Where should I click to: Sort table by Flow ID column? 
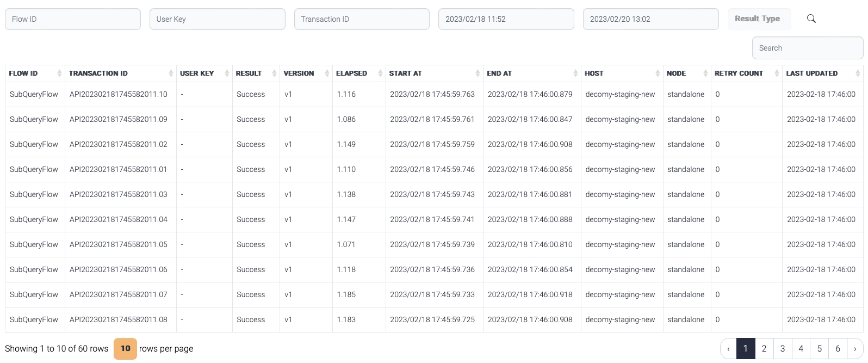(x=59, y=73)
